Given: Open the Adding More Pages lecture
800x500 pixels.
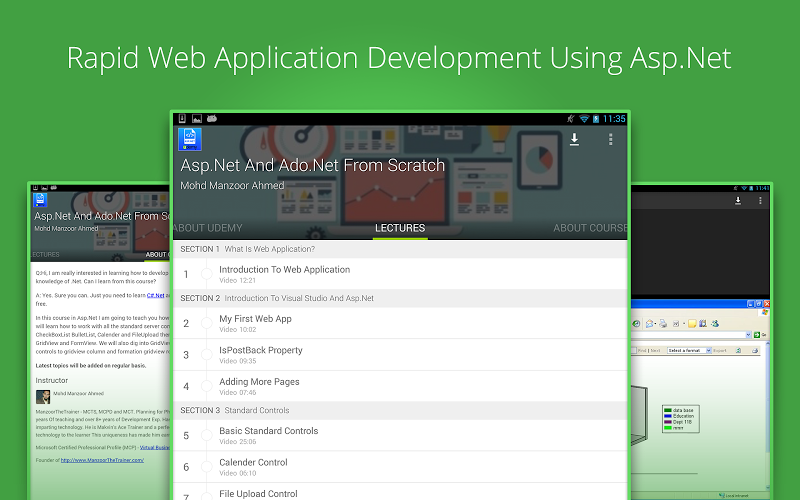Looking at the screenshot, I should pyautogui.click(x=259, y=386).
